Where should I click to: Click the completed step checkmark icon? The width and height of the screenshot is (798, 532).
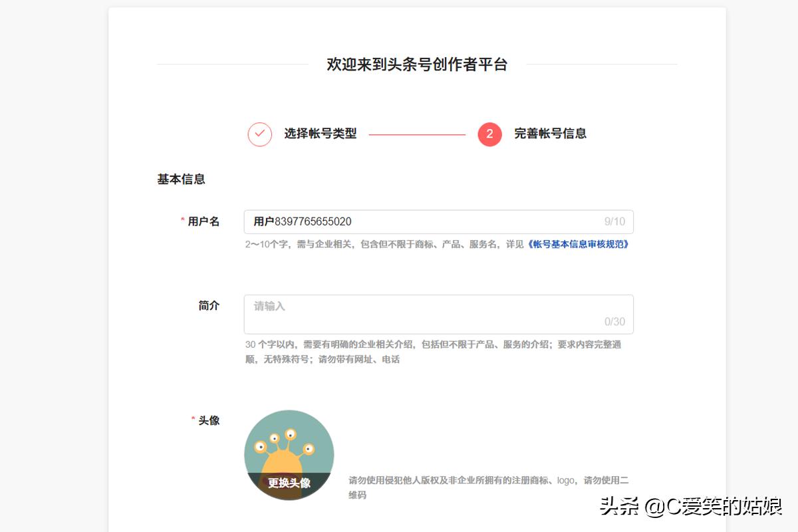[259, 134]
